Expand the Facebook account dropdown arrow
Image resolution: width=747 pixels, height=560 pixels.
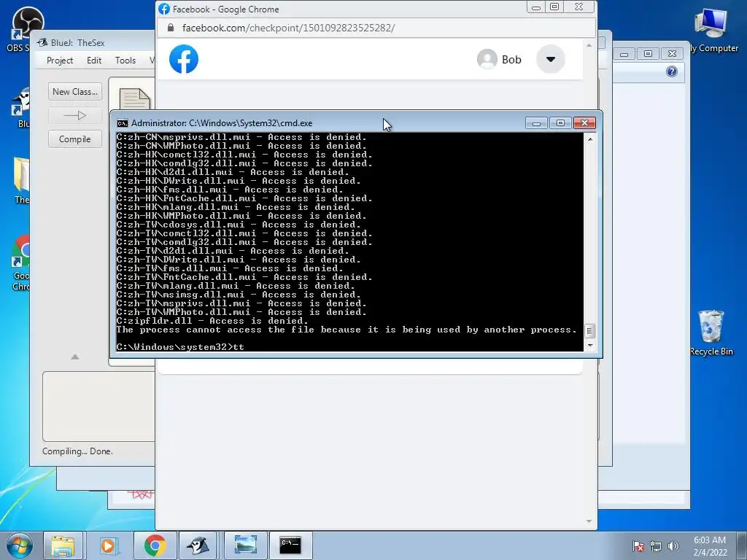551,59
